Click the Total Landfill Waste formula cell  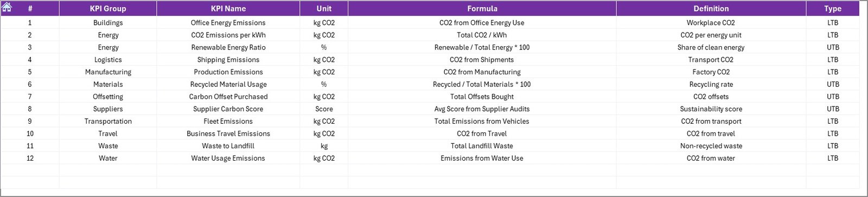tap(482, 146)
